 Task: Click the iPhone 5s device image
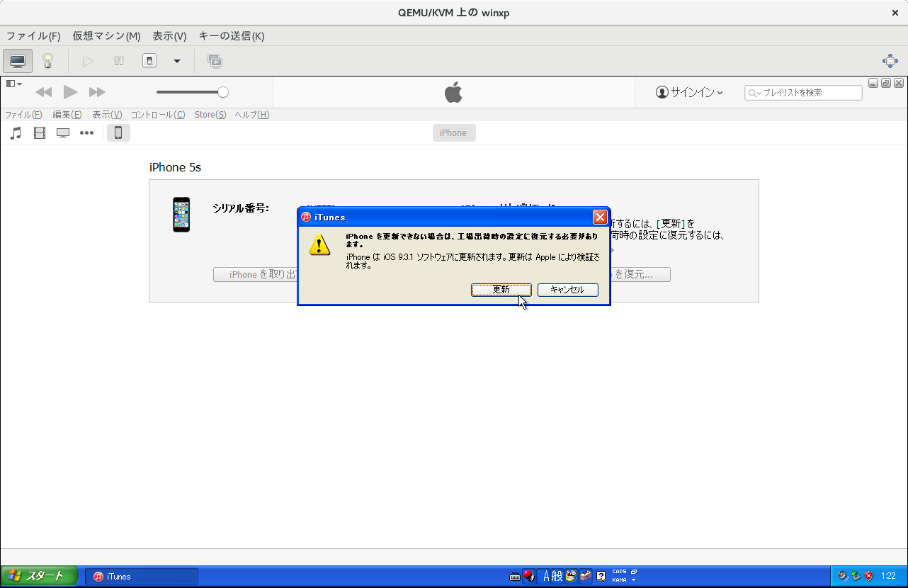click(x=181, y=215)
